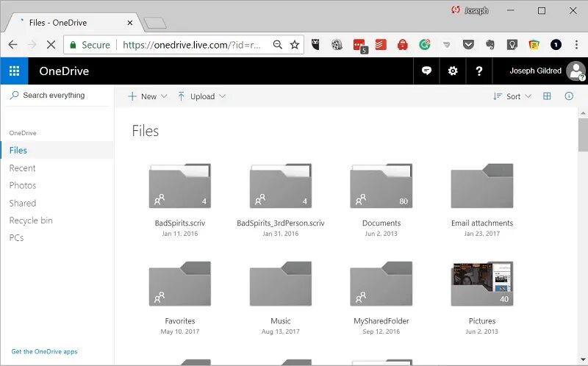Click the Secure site info label

coord(90,45)
